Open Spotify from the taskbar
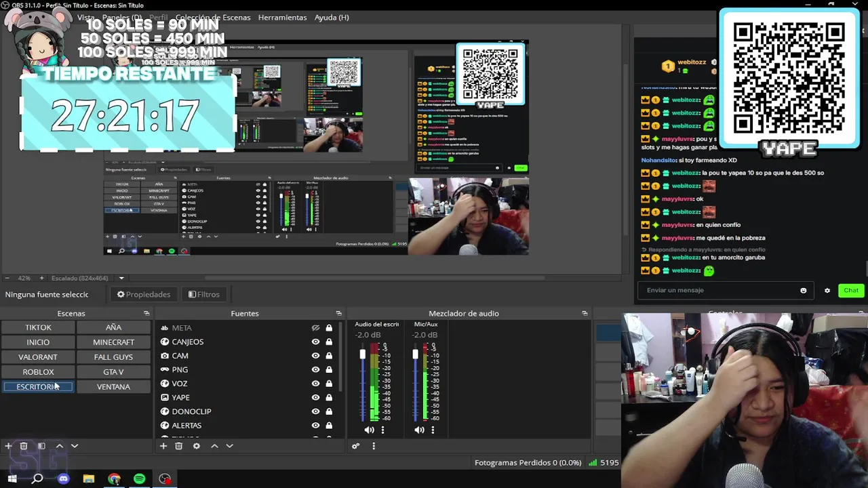This screenshot has width=868, height=488. click(139, 479)
